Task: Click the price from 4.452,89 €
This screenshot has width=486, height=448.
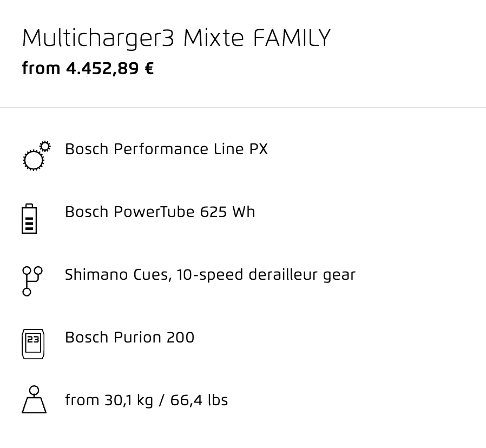Action: coord(88,68)
